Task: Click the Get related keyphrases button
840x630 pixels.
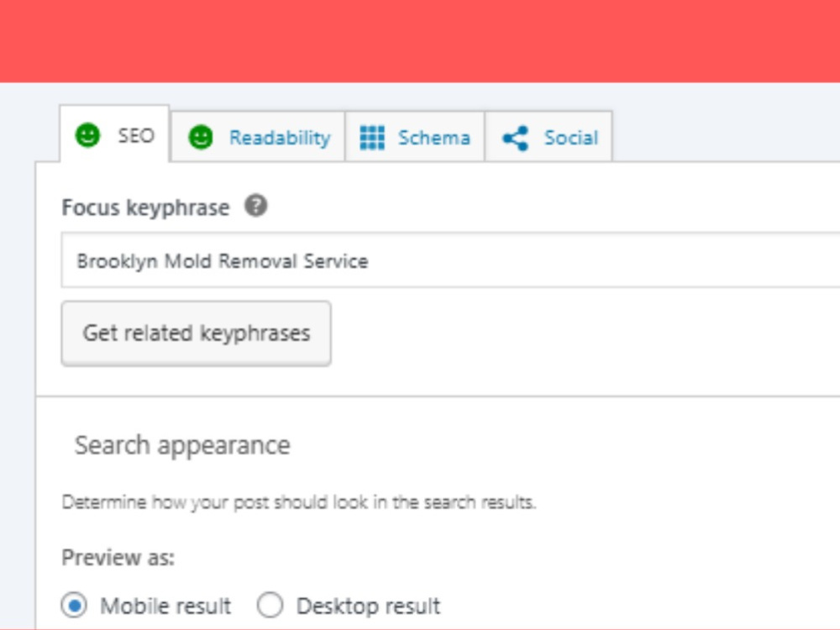Action: tap(196, 333)
